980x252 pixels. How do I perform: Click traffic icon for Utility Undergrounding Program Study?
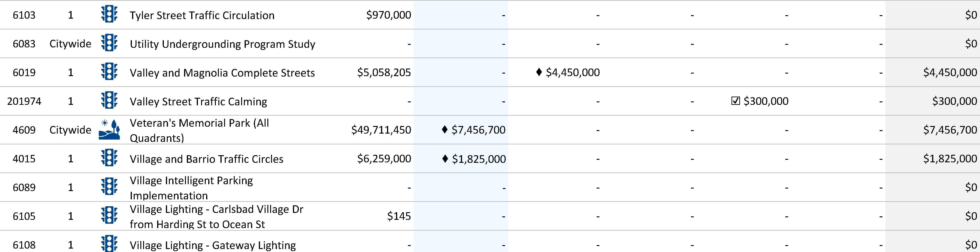[109, 43]
